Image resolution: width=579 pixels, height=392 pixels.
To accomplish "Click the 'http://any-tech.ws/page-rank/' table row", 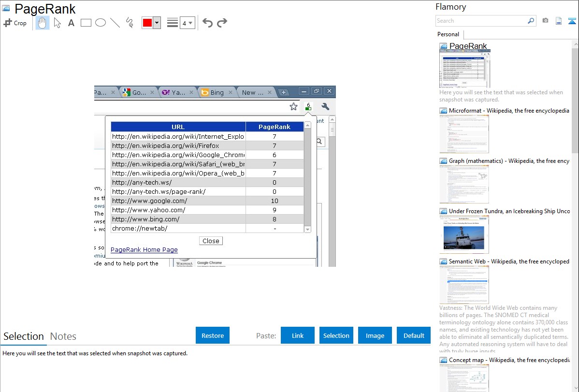I will pyautogui.click(x=207, y=192).
